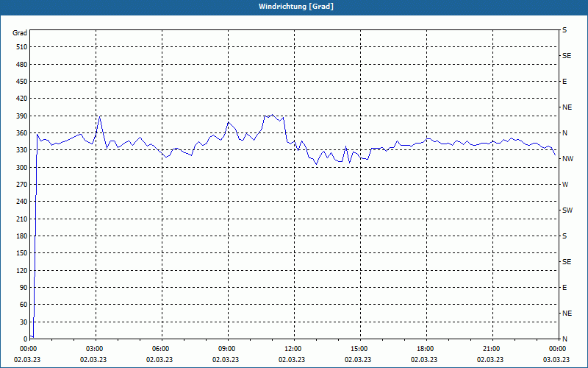Image resolution: width=588 pixels, height=368 pixels.
Task: Click the 210 y-axis value
Action: [22, 219]
